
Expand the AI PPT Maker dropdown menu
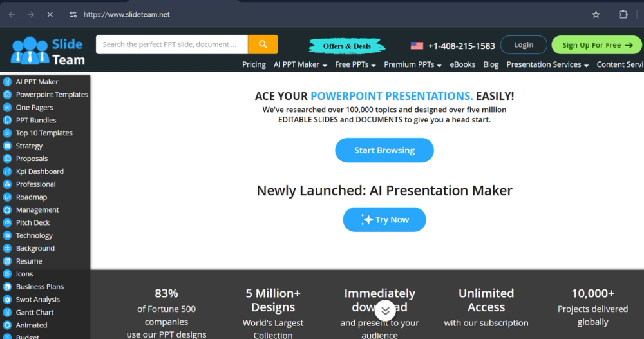point(300,64)
